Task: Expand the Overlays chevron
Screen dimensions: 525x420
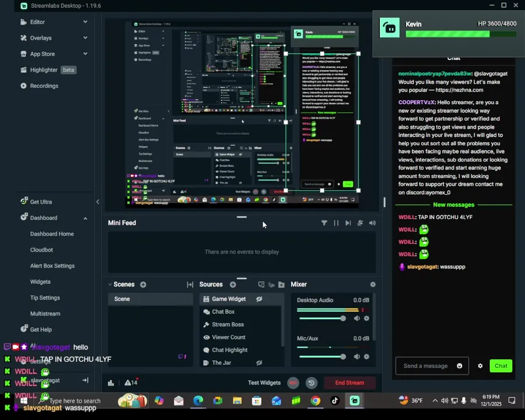Action: pyautogui.click(x=85, y=38)
